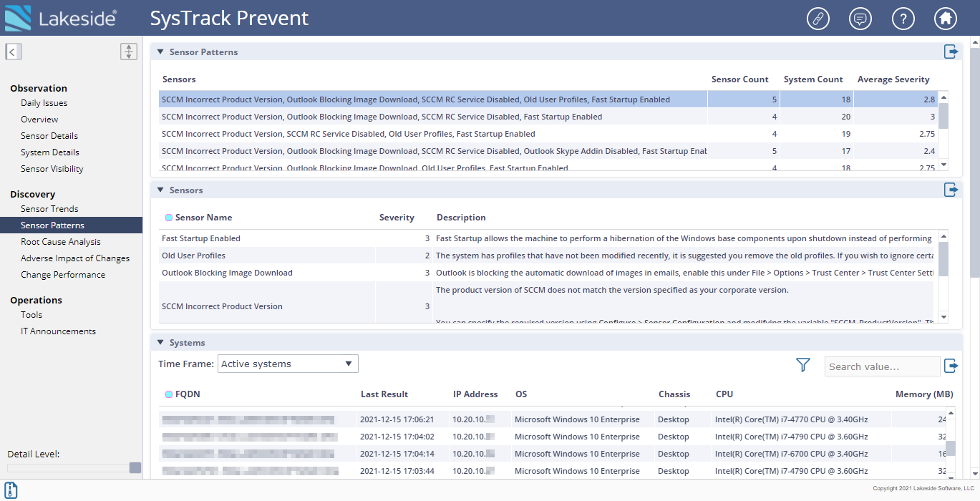Select Sensor Patterns in the sidebar

click(72, 225)
